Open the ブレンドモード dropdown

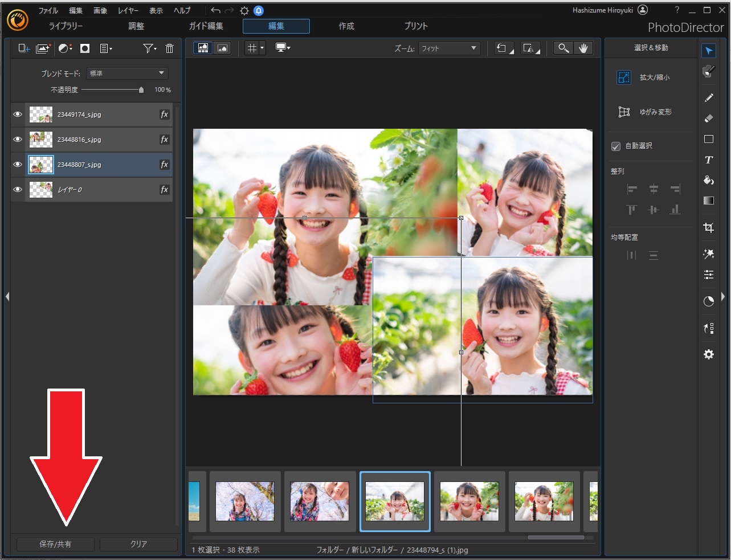[x=127, y=73]
